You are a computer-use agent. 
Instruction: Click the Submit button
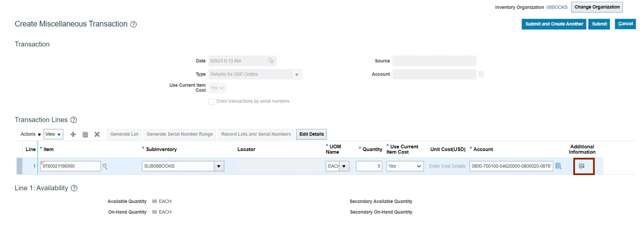[x=599, y=24]
